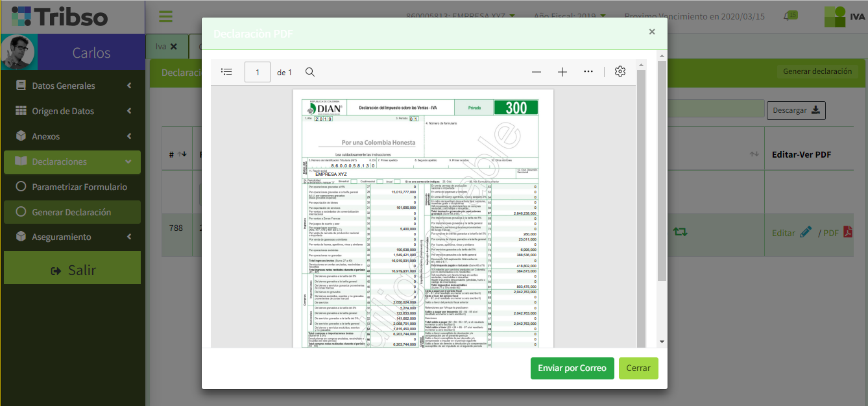Click the Descargar download button
868x406 pixels.
coord(796,110)
